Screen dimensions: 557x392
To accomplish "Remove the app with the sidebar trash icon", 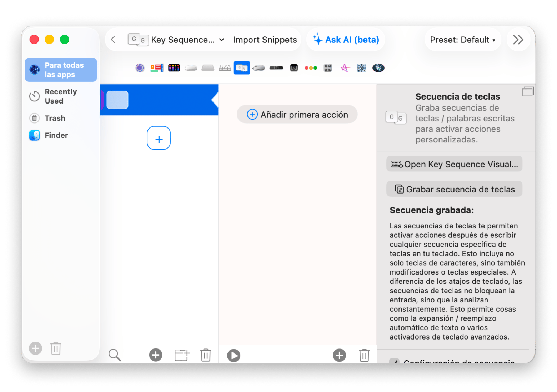I will pyautogui.click(x=56, y=348).
